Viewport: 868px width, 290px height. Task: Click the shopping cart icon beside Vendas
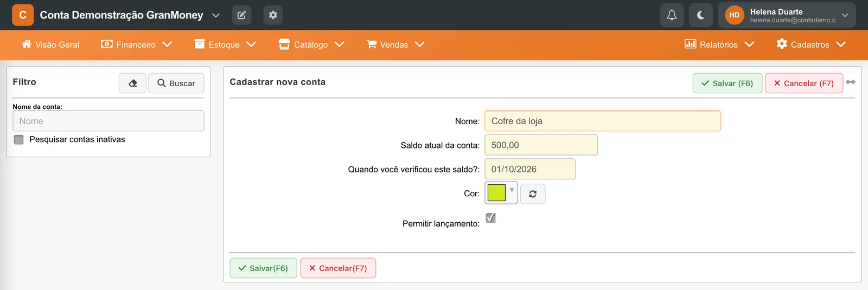pyautogui.click(x=372, y=44)
